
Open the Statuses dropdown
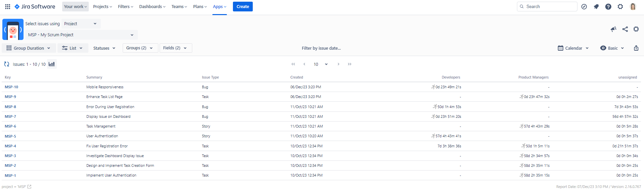104,48
